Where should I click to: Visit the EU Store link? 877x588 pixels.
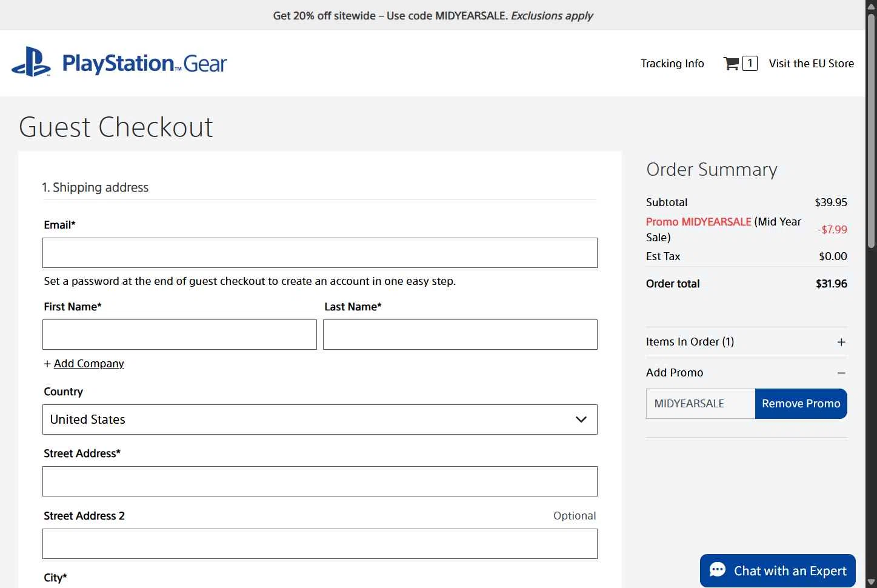tap(811, 64)
